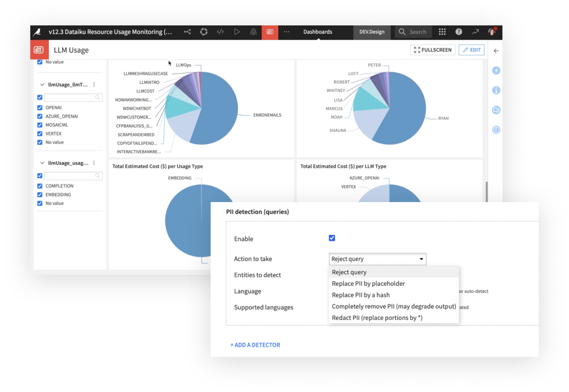The image size is (569, 392).
Task: Click the ADD A DETECTOR link
Action: click(255, 345)
